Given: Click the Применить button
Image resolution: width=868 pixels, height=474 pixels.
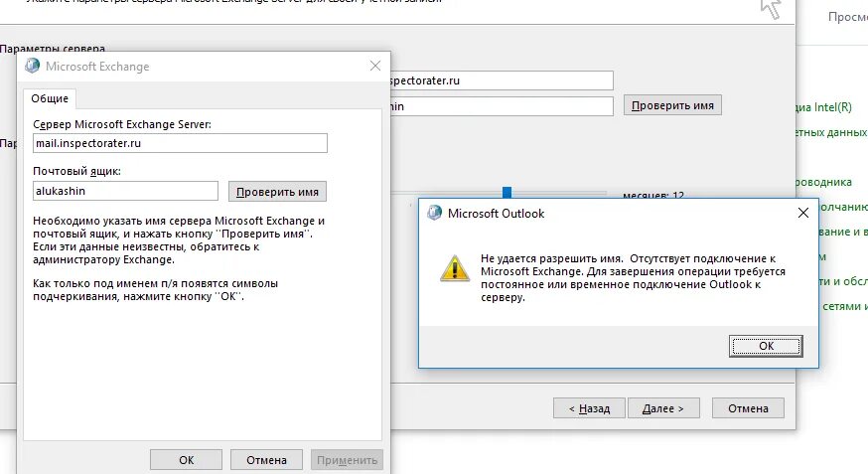Looking at the screenshot, I should (x=347, y=460).
